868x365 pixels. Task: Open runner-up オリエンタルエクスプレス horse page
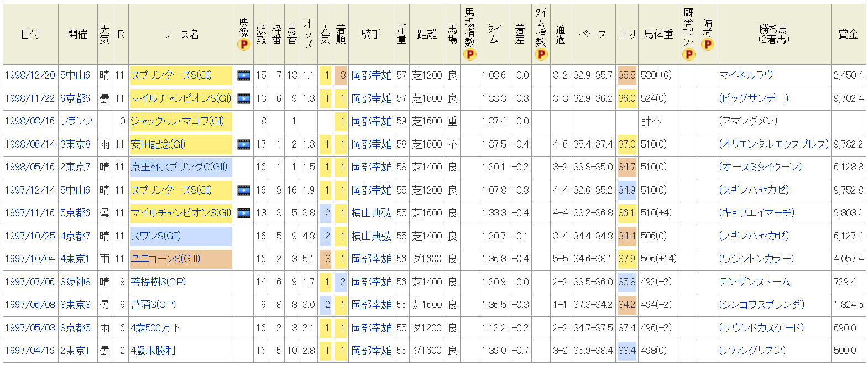pos(773,144)
